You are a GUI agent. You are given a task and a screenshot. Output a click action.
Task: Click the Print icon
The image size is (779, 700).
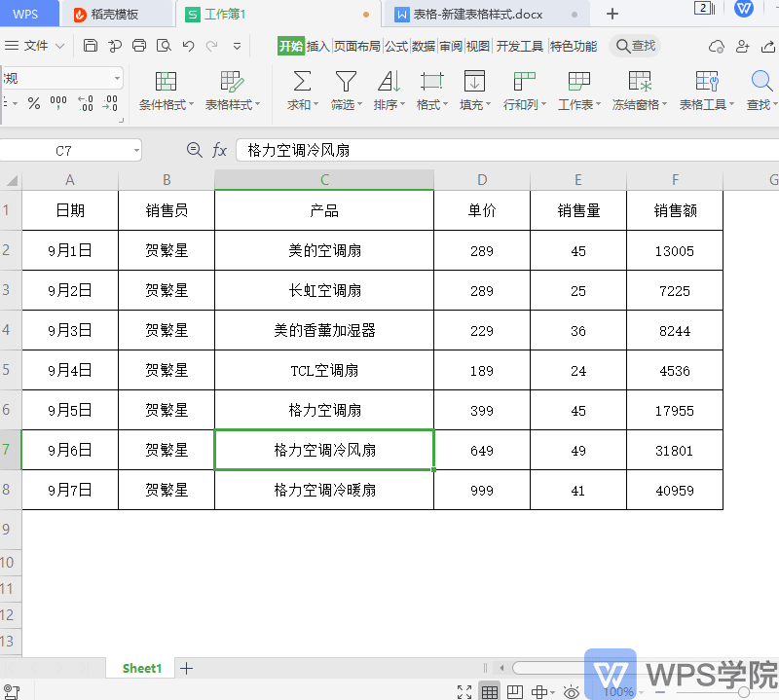tap(139, 46)
